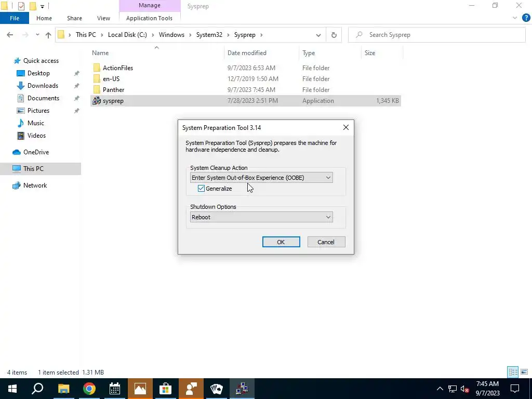Open taskbar search

37,389
